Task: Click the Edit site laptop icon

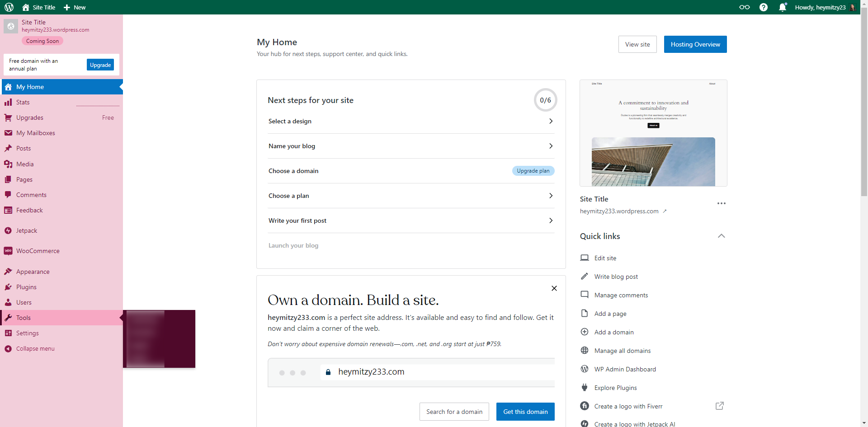Action: [585, 258]
